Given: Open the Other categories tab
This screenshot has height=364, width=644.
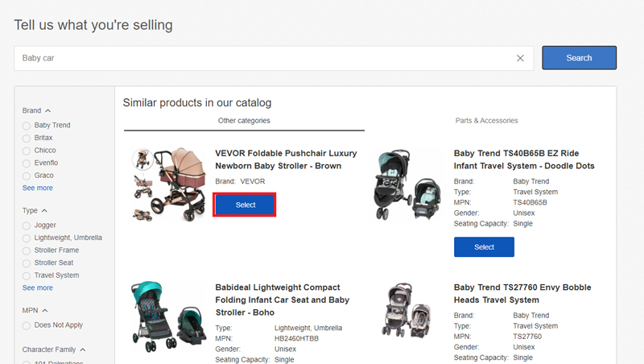Looking at the screenshot, I should tap(244, 120).
